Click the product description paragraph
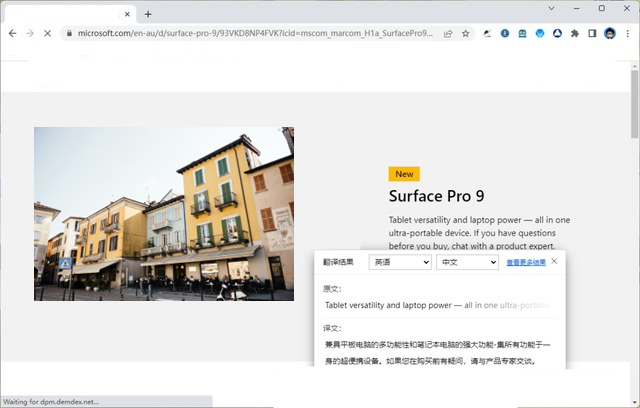 tap(479, 233)
